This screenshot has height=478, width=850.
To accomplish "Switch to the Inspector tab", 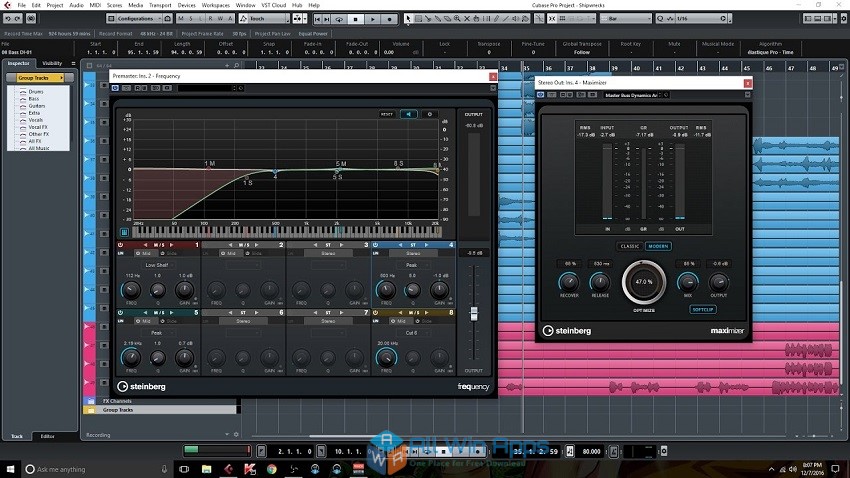I will tap(18, 63).
